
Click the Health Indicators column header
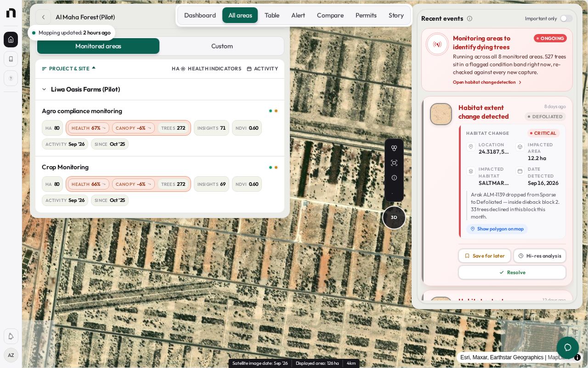[x=211, y=69]
